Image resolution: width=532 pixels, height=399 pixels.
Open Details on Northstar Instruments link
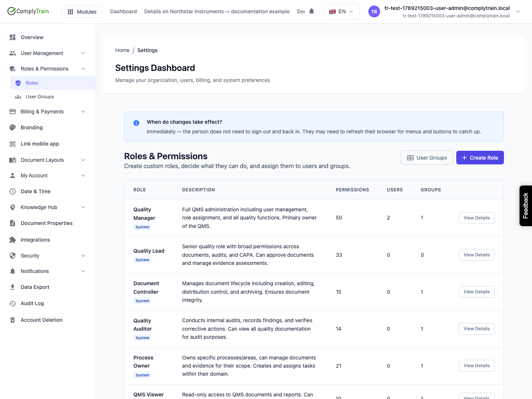217,11
